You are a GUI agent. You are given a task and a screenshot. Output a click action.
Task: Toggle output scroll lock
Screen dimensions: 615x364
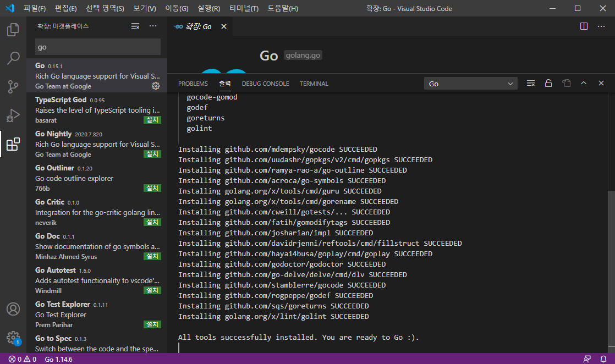(x=548, y=83)
